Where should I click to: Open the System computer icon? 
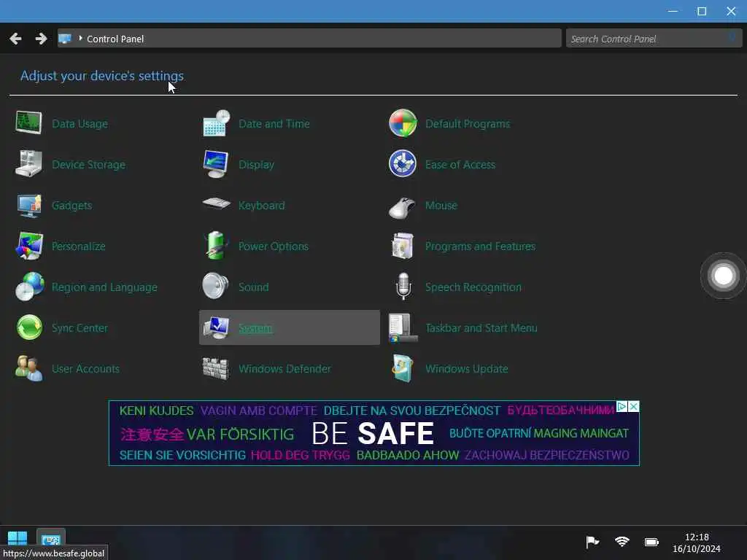[x=216, y=327]
